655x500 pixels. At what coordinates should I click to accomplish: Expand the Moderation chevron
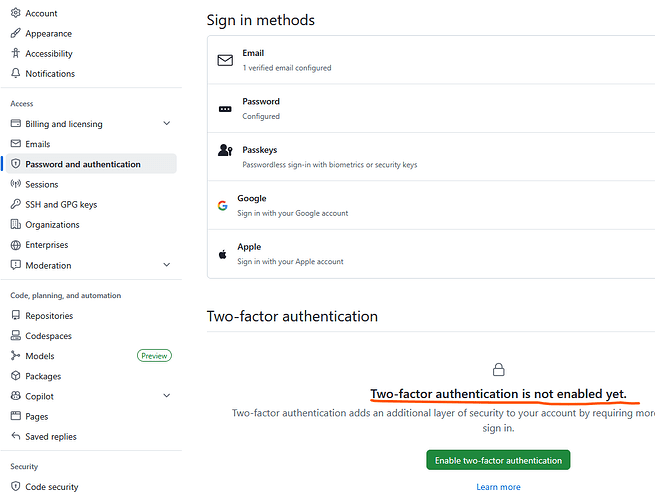[x=167, y=265]
